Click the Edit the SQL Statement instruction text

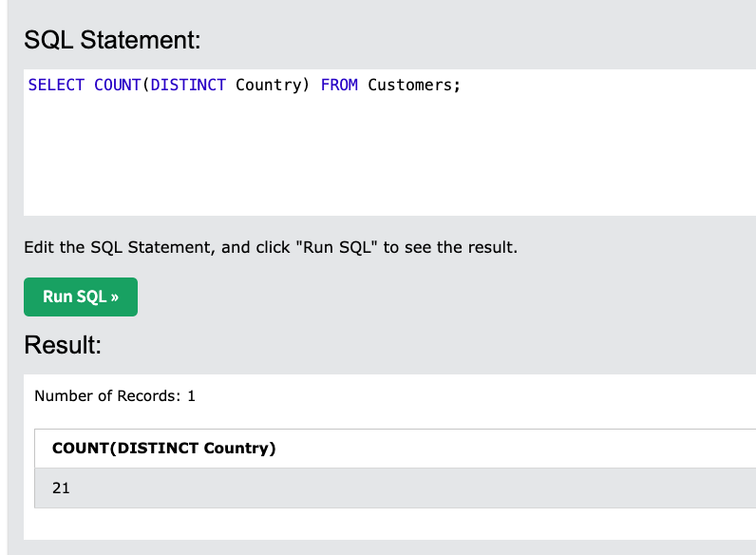click(271, 248)
